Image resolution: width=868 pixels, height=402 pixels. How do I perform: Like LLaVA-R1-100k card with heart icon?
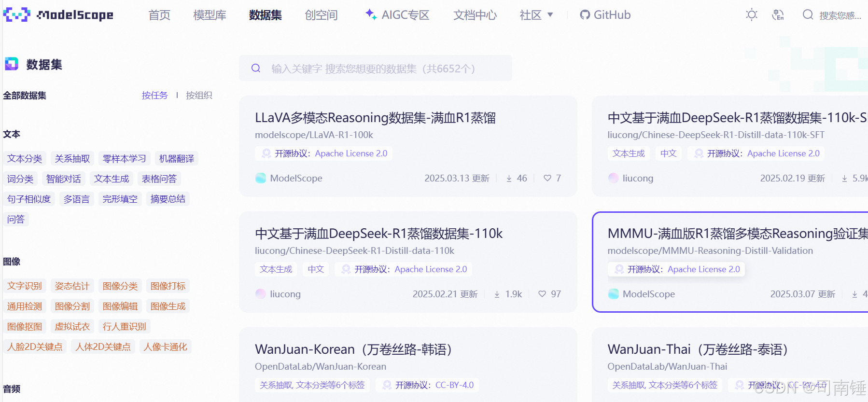click(x=547, y=178)
